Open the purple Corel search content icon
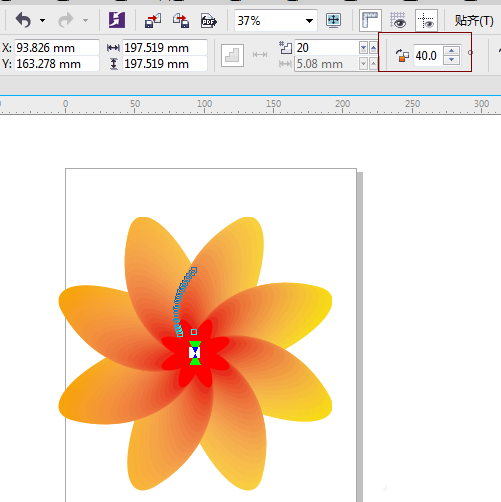Image resolution: width=501 pixels, height=502 pixels. point(117,20)
